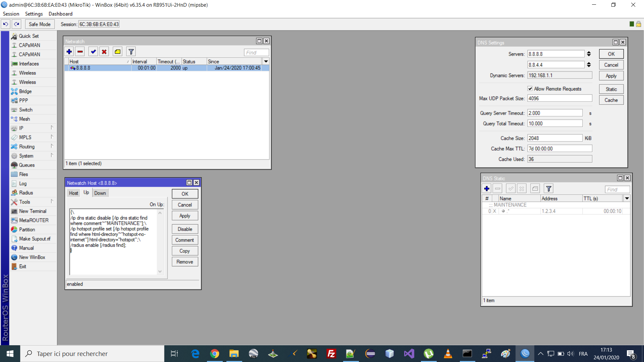This screenshot has height=362, width=644.
Task: Click the Cache Size field
Action: (555, 138)
